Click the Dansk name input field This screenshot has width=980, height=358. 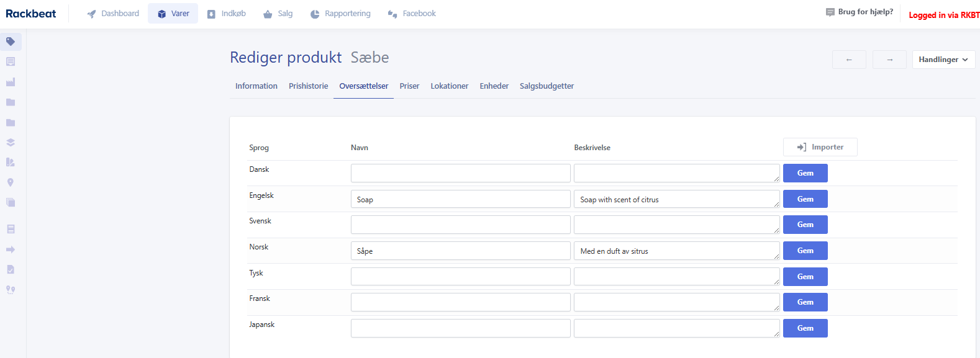pos(460,173)
